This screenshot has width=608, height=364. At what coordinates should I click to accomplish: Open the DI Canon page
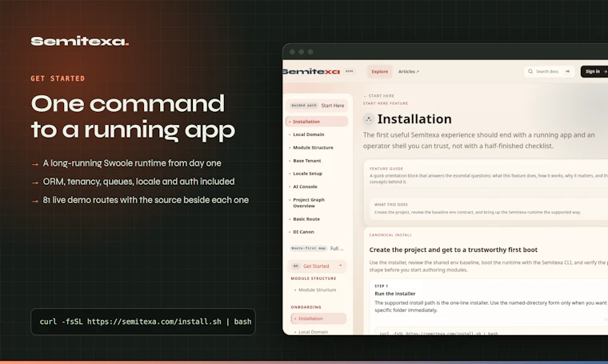pyautogui.click(x=303, y=232)
